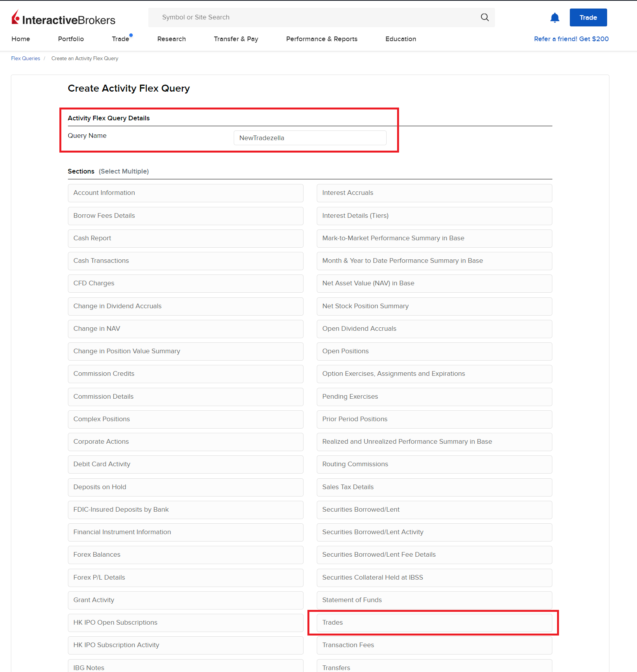
Task: Click the search magnifier icon
Action: point(484,17)
